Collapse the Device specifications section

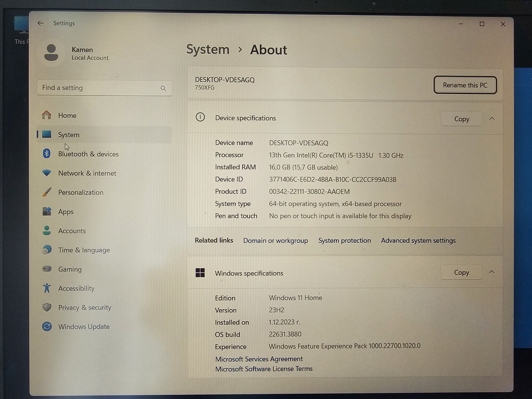point(492,118)
